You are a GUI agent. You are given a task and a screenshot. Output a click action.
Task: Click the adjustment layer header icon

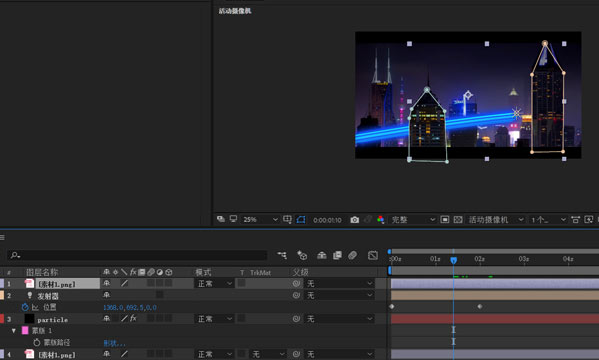pyautogui.click(x=160, y=272)
